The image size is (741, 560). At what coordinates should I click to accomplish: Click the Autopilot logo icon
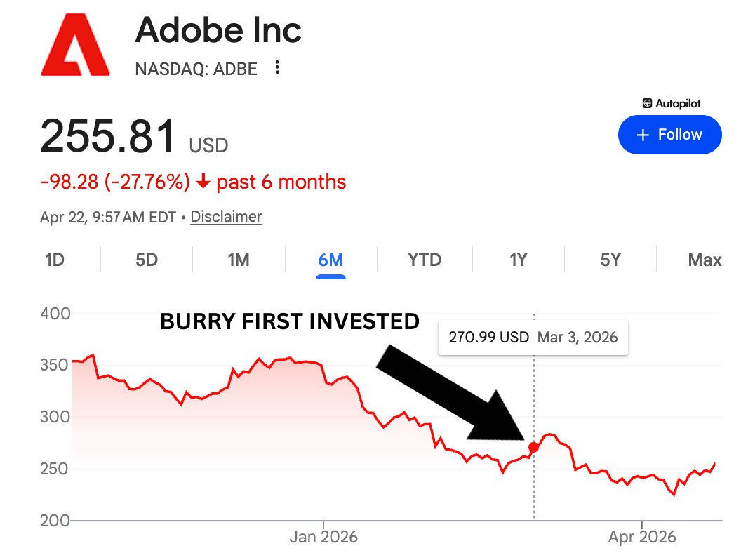click(x=647, y=103)
